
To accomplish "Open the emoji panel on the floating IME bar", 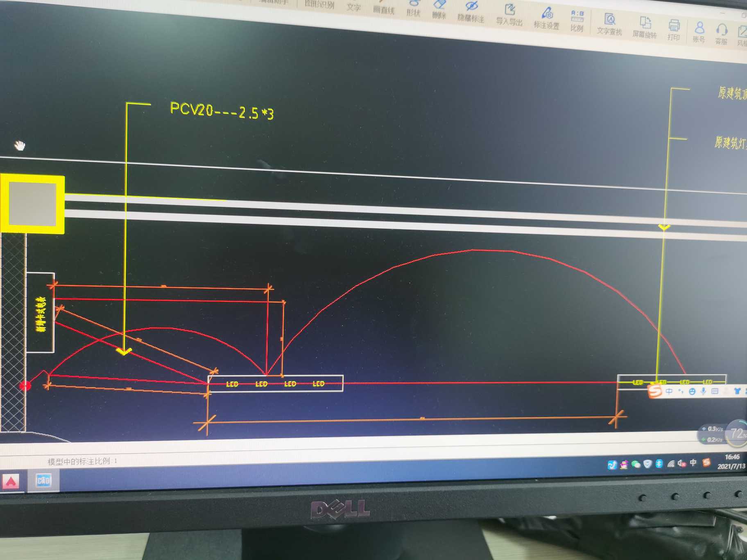I will (x=692, y=391).
